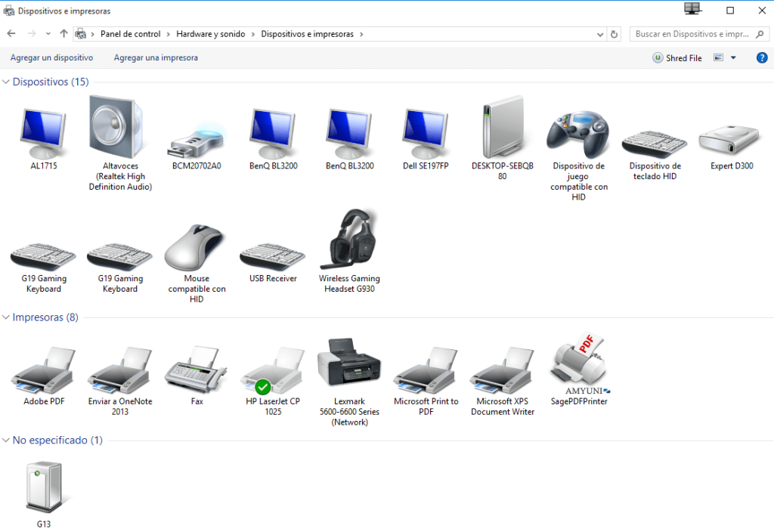Collapse the No especificado (1) group
This screenshot has height=532, width=774.
coord(6,441)
